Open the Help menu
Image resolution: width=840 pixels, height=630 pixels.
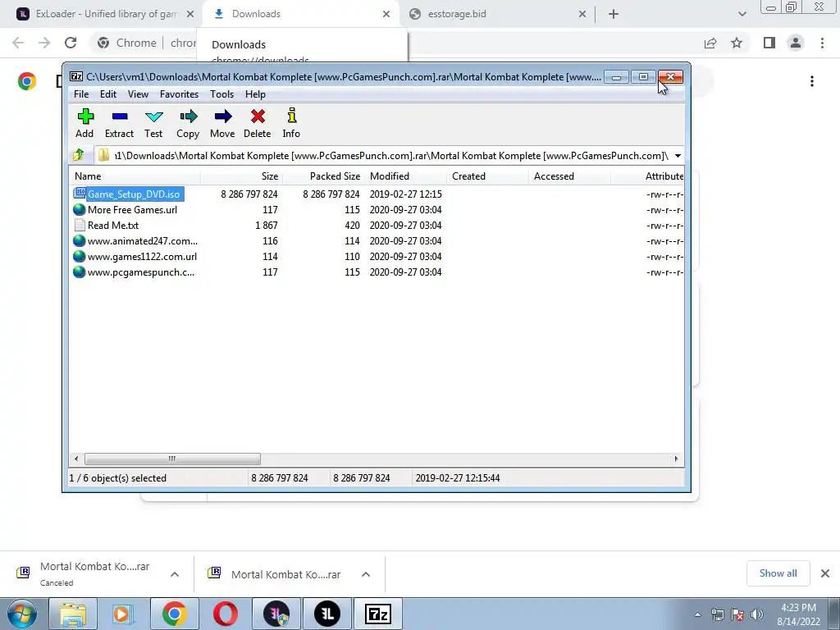coord(256,94)
